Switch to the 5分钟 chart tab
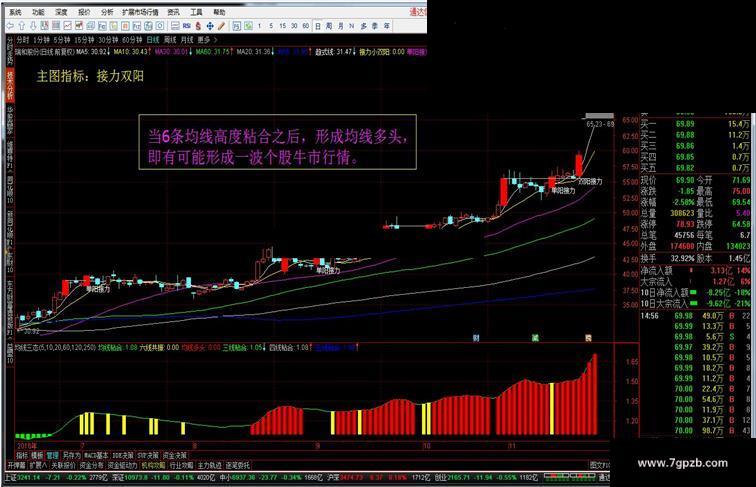 click(62, 40)
